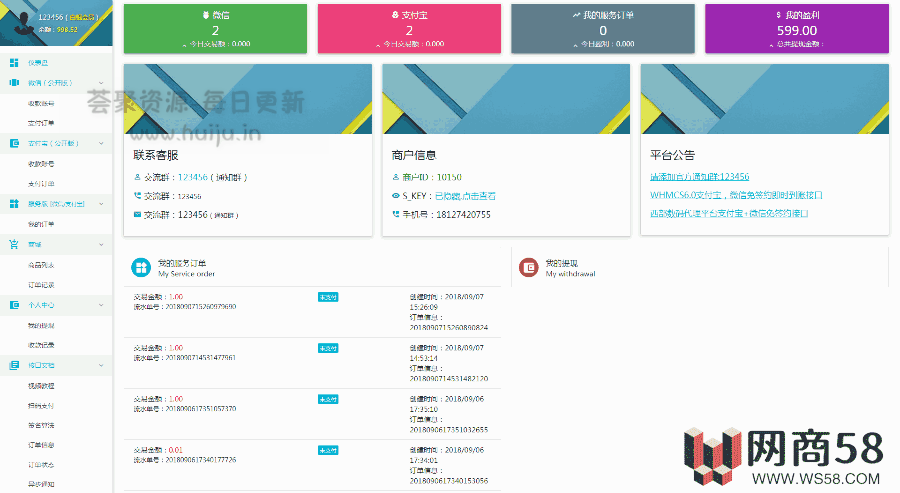Open 仪表盘 in the sidebar
The image size is (900, 493).
tap(56, 63)
